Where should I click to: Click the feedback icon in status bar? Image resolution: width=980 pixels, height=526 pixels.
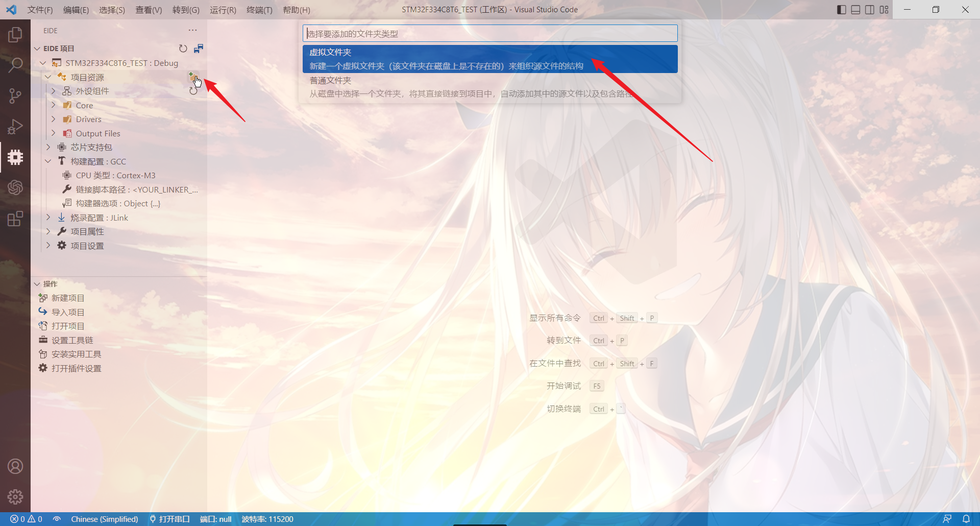pos(947,519)
